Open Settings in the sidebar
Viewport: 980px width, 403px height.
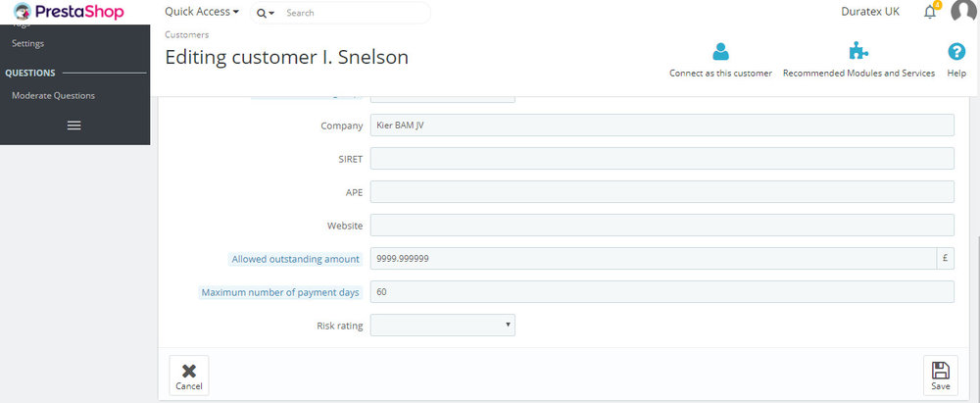click(27, 44)
